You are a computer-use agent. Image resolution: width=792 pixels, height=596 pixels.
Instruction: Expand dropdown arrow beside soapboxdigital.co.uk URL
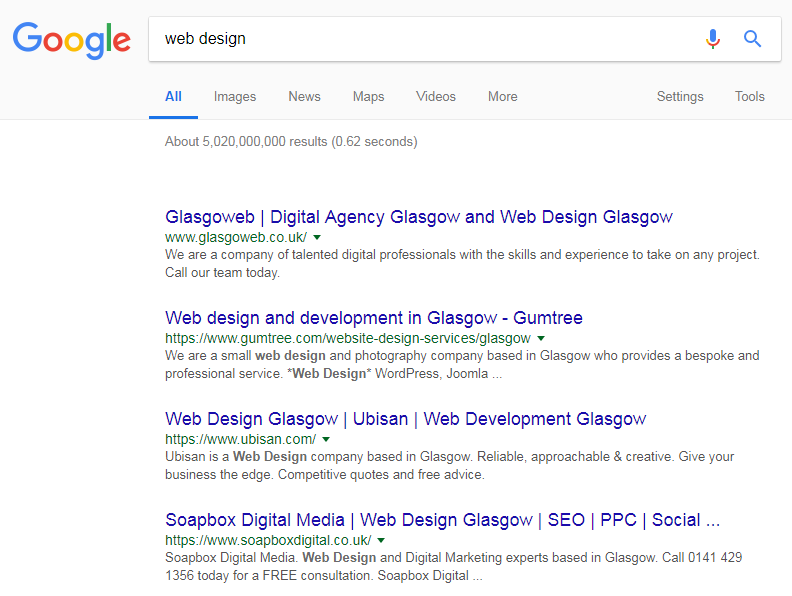click(x=381, y=540)
